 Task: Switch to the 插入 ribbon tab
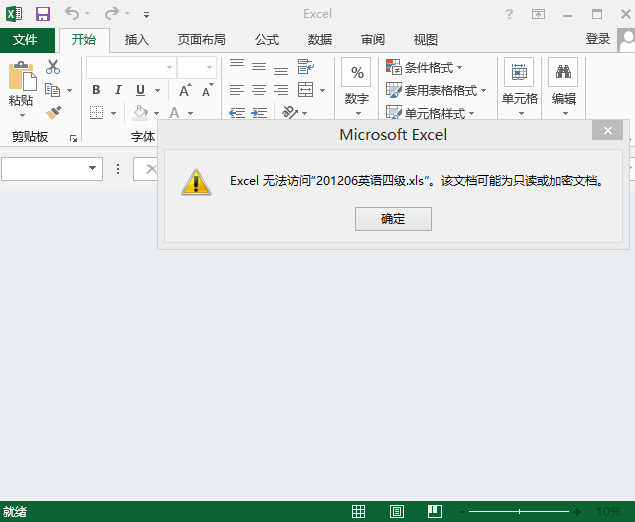click(137, 40)
